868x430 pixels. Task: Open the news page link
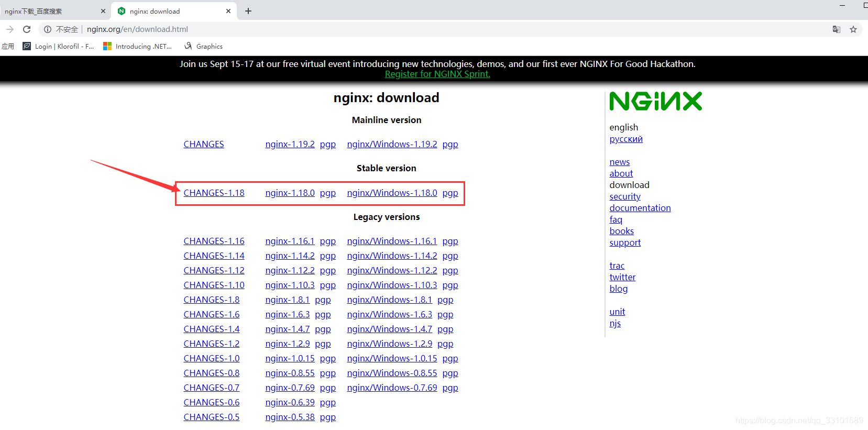(x=620, y=162)
